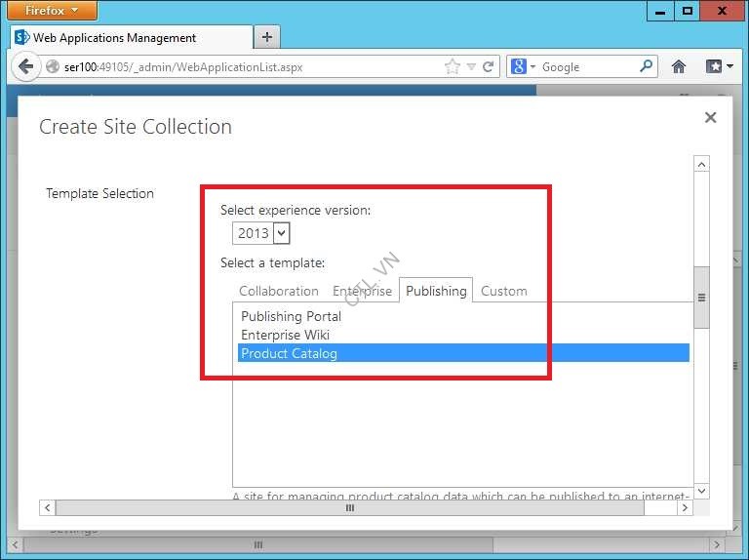The width and height of the screenshot is (749, 560).
Task: Select the Publishing Portal template
Action: [x=291, y=316]
